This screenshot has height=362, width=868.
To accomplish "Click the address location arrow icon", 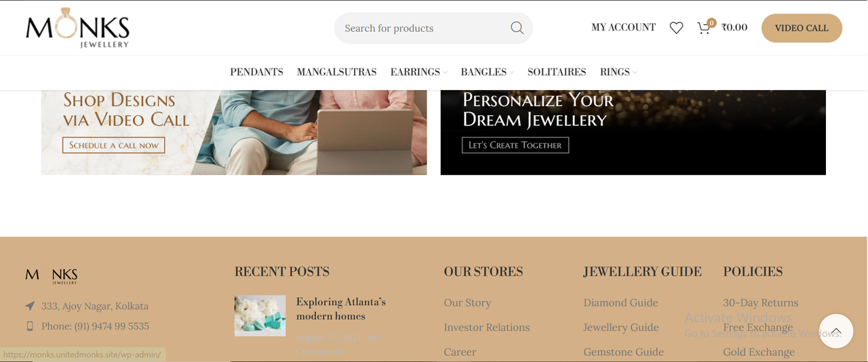I will click(x=30, y=306).
